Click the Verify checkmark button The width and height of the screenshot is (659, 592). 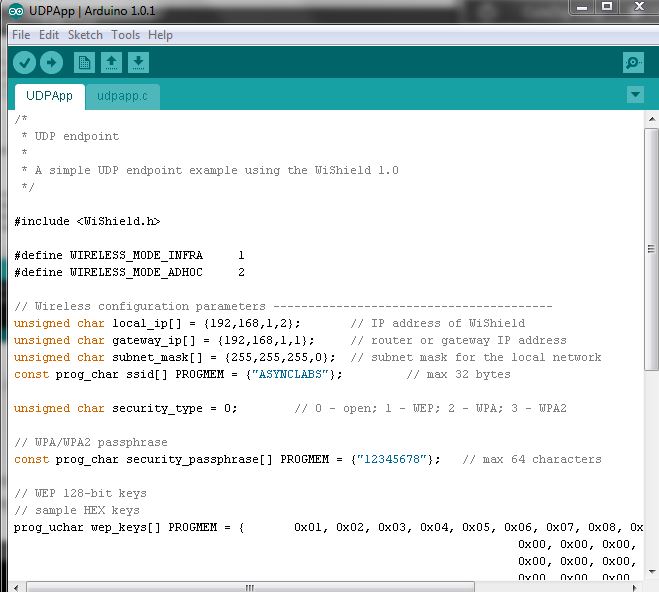point(24,63)
